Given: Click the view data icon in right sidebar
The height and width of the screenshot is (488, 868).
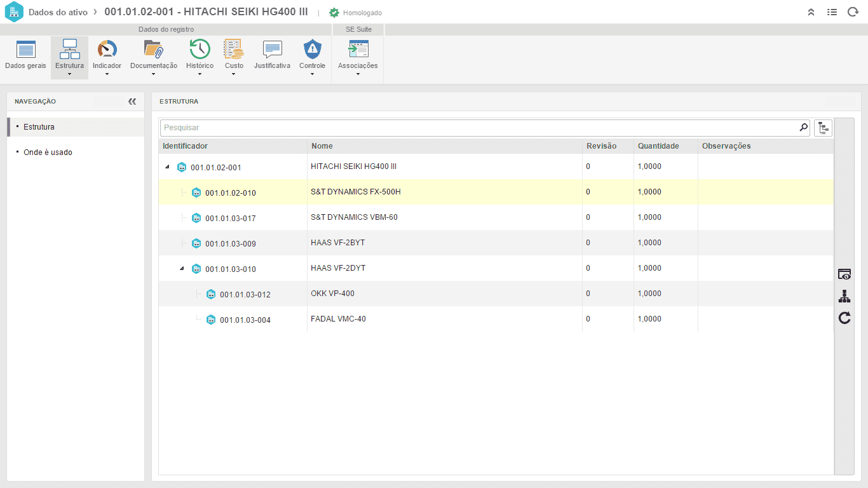Looking at the screenshot, I should [x=844, y=274].
